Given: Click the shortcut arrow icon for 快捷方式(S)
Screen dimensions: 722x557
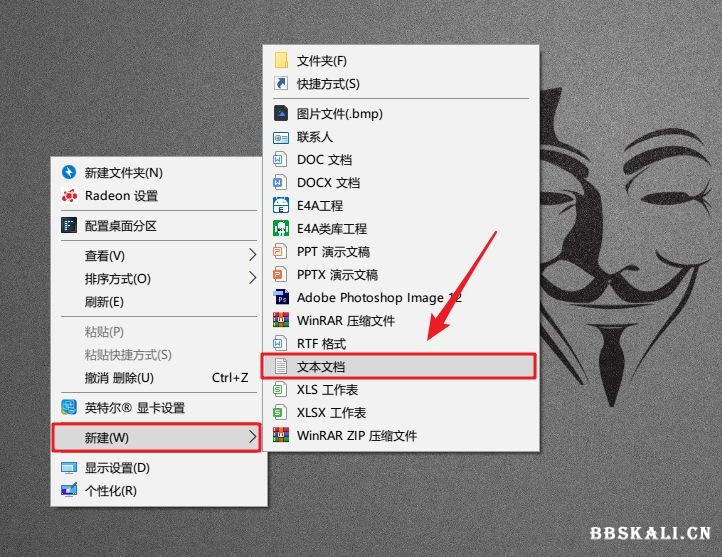Looking at the screenshot, I should (281, 83).
